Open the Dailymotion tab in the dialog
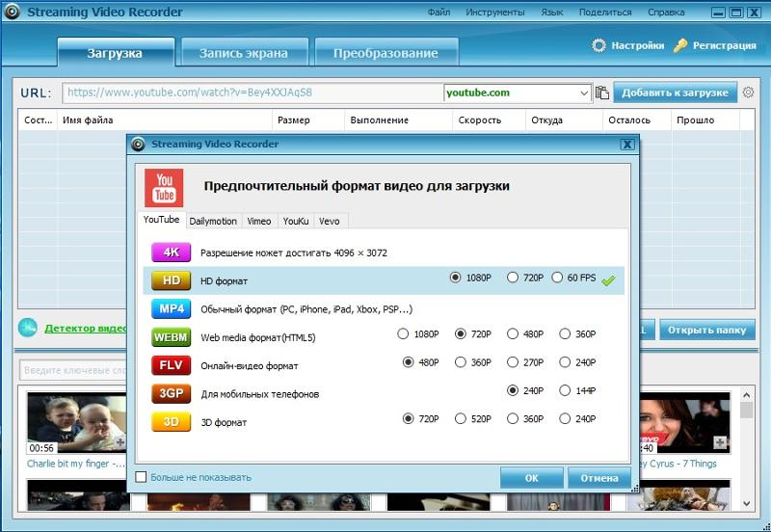 click(213, 221)
